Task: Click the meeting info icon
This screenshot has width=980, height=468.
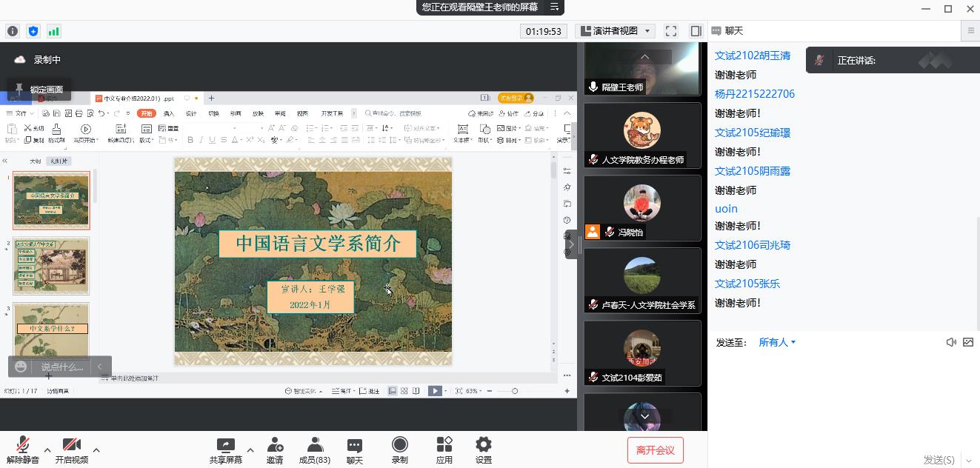Action: pyautogui.click(x=13, y=31)
